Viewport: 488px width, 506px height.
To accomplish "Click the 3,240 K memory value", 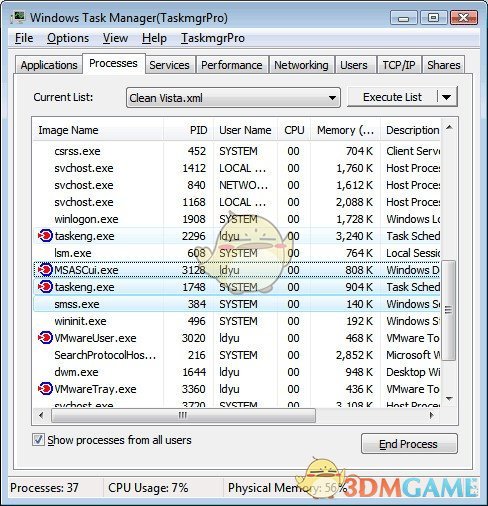I will [354, 236].
